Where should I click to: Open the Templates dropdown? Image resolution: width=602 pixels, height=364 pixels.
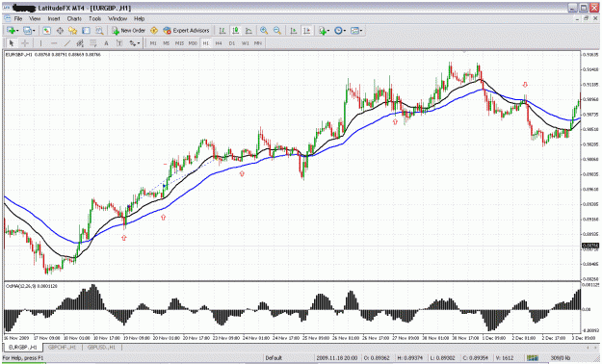(356, 31)
